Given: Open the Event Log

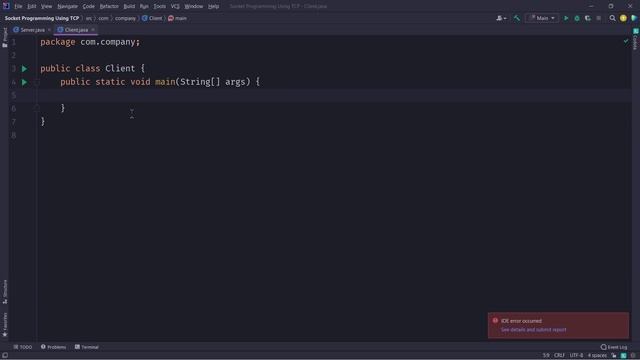Looking at the screenshot, I should click(613, 347).
